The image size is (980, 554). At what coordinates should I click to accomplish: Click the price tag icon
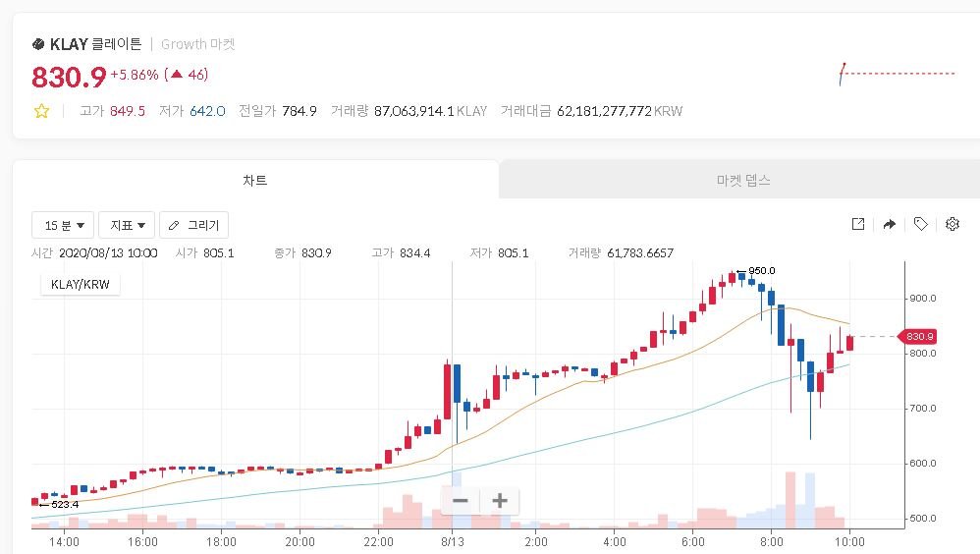pyautogui.click(x=920, y=224)
